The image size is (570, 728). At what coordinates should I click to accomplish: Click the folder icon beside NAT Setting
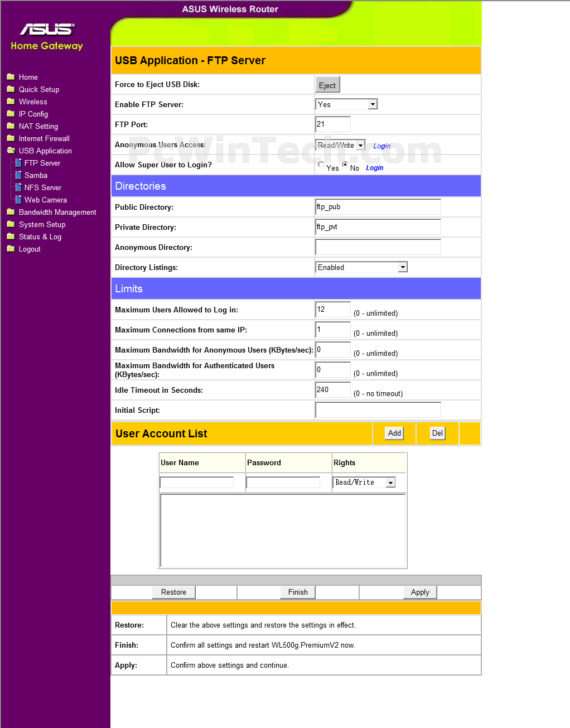click(11, 126)
